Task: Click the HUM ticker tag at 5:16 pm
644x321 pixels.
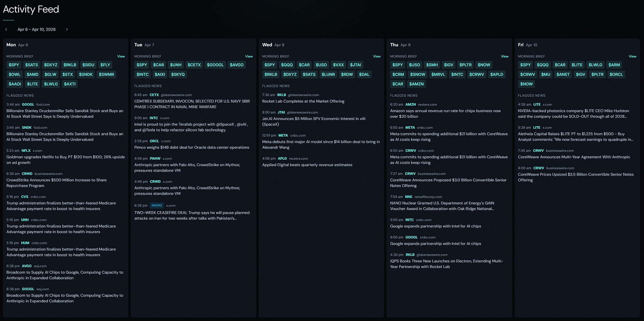Action: pos(25,243)
